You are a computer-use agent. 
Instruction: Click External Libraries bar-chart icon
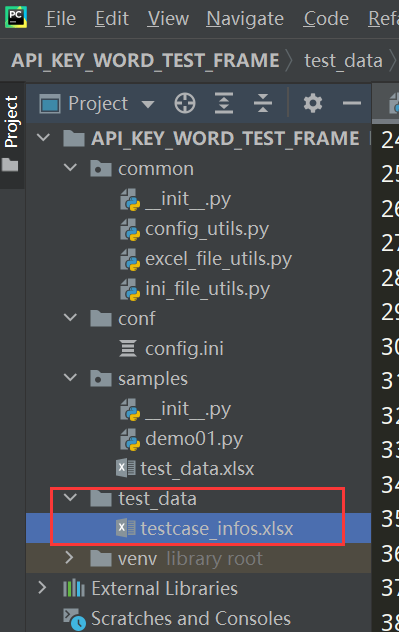(74, 588)
